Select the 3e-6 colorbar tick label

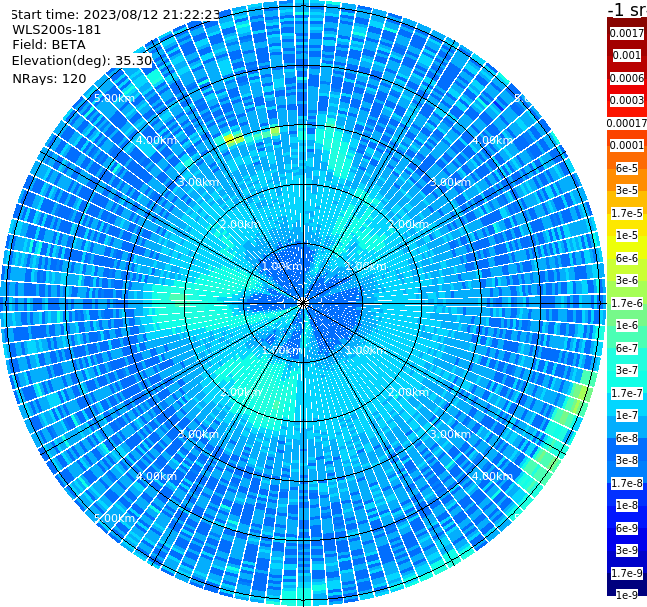[627, 280]
